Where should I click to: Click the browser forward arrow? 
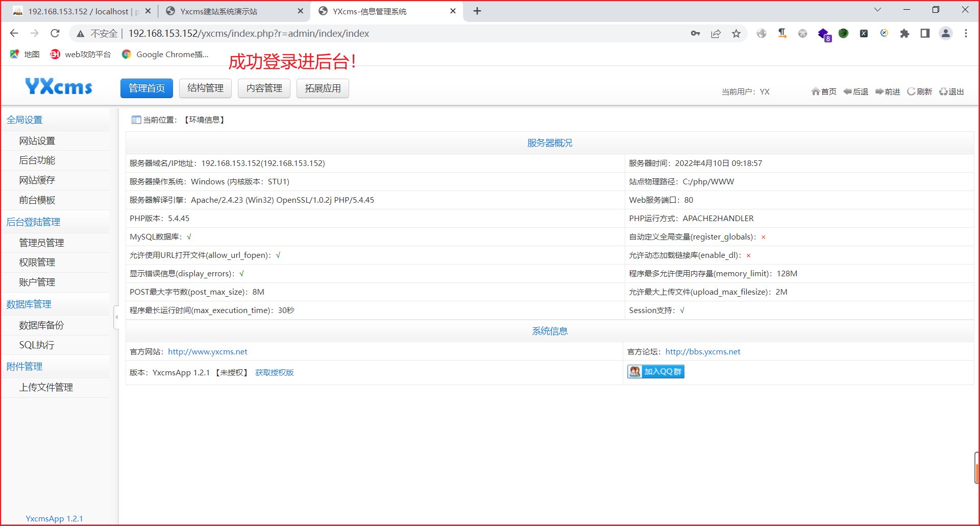(x=34, y=33)
